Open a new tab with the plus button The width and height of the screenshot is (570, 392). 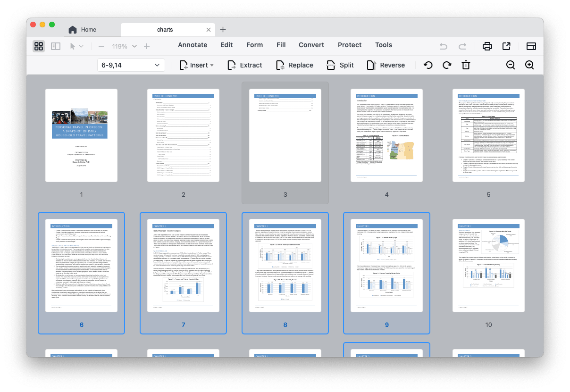point(223,29)
